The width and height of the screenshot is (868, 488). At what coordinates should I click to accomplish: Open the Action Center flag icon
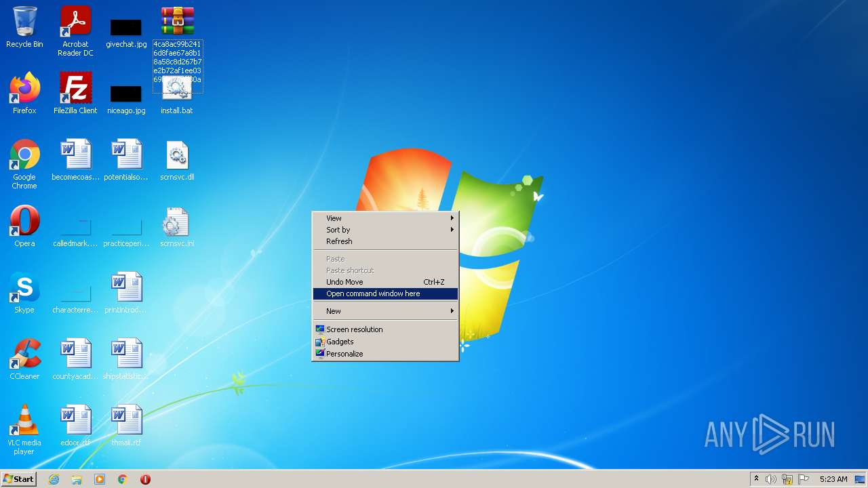pyautogui.click(x=804, y=479)
